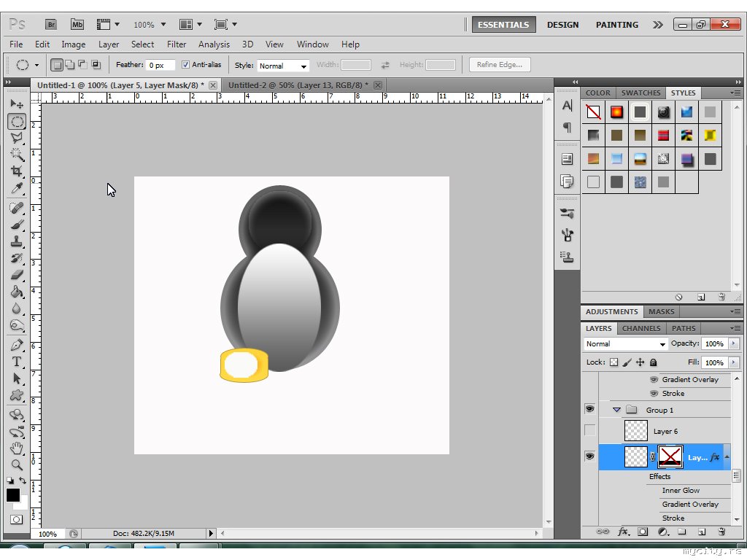Open the layer blend mode dropdown
This screenshot has height=560, width=747.
[626, 344]
